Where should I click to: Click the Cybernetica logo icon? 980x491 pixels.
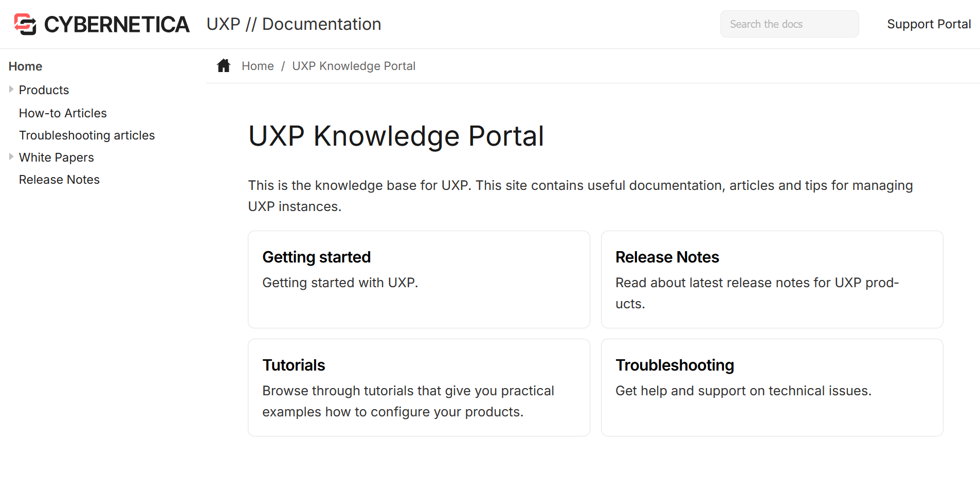[25, 24]
